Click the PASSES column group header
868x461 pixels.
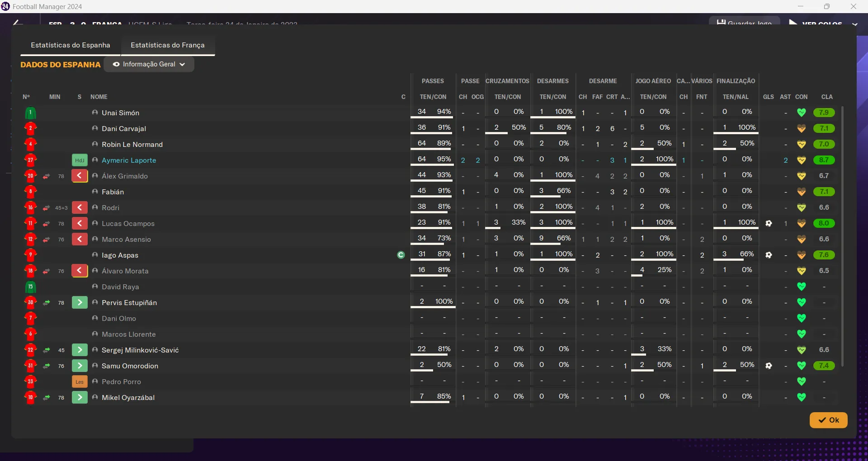coord(433,81)
